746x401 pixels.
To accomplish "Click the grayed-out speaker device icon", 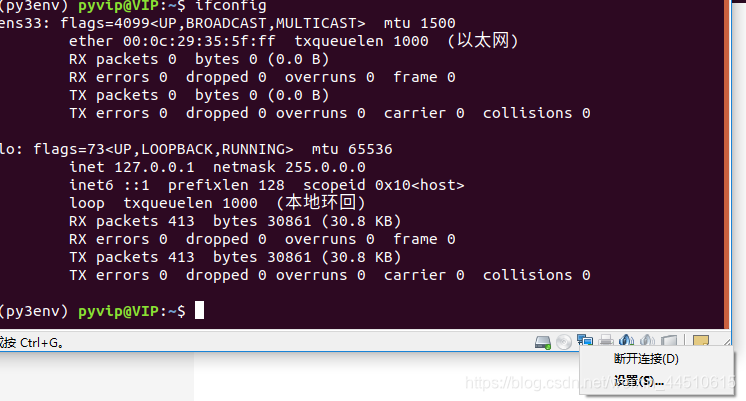I will pyautogui.click(x=648, y=341).
